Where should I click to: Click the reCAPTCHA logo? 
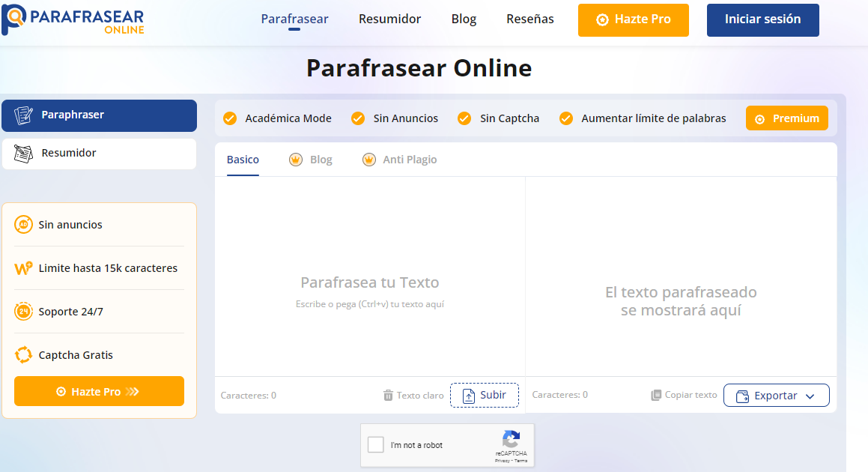pos(512,439)
